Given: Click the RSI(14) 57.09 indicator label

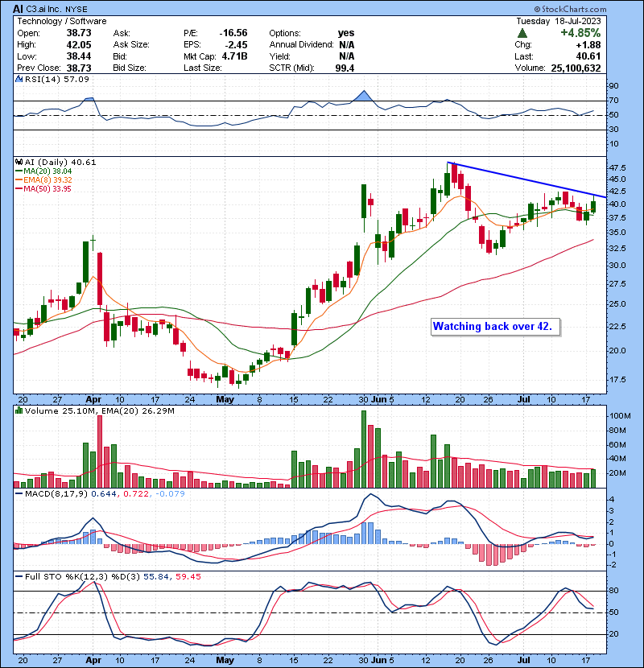Looking at the screenshot, I should (x=57, y=79).
